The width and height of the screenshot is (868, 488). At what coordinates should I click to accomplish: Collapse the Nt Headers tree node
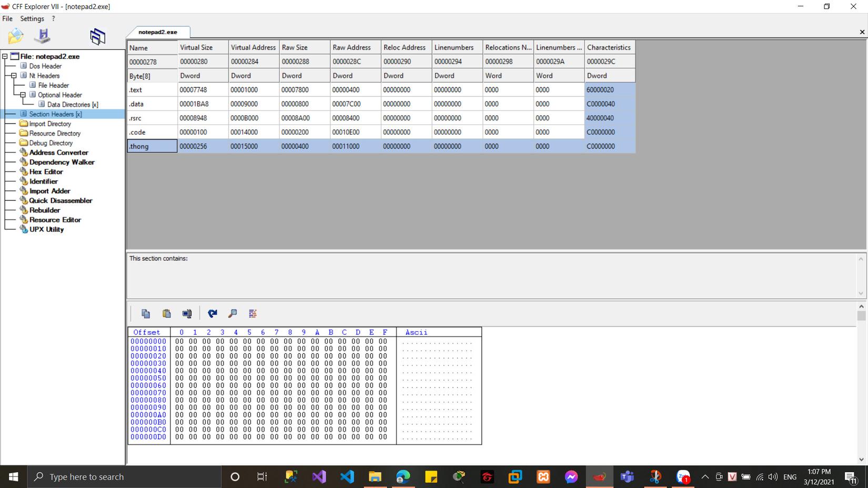pos(14,76)
